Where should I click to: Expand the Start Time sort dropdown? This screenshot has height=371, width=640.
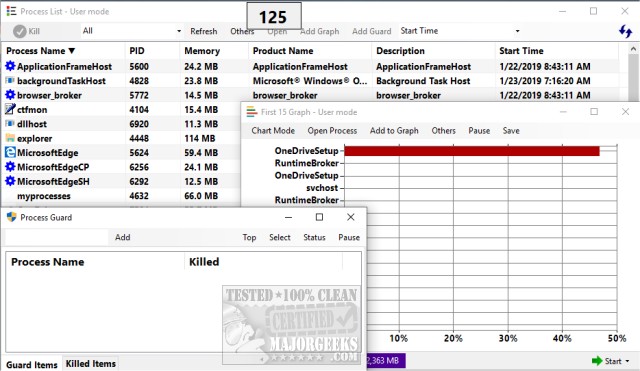(460, 31)
